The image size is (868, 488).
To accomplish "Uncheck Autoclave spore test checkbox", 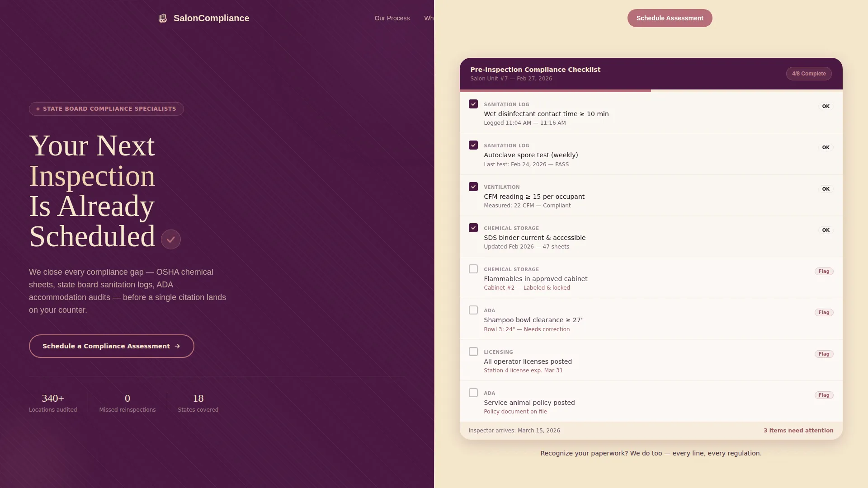I will click(x=473, y=145).
